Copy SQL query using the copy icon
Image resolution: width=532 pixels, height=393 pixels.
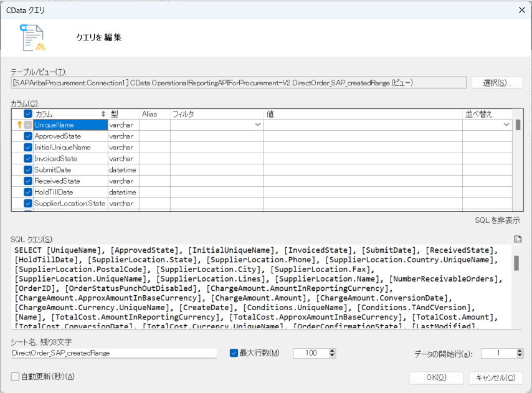[x=518, y=239]
